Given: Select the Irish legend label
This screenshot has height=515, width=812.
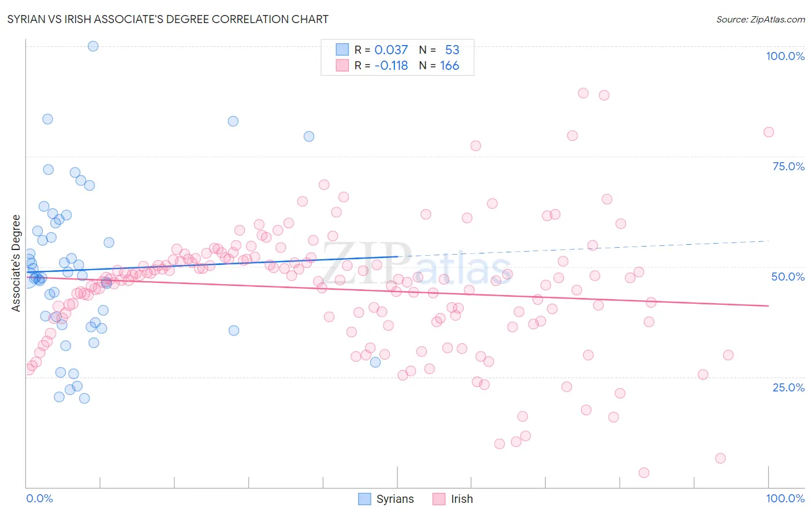Looking at the screenshot, I should [x=462, y=499].
